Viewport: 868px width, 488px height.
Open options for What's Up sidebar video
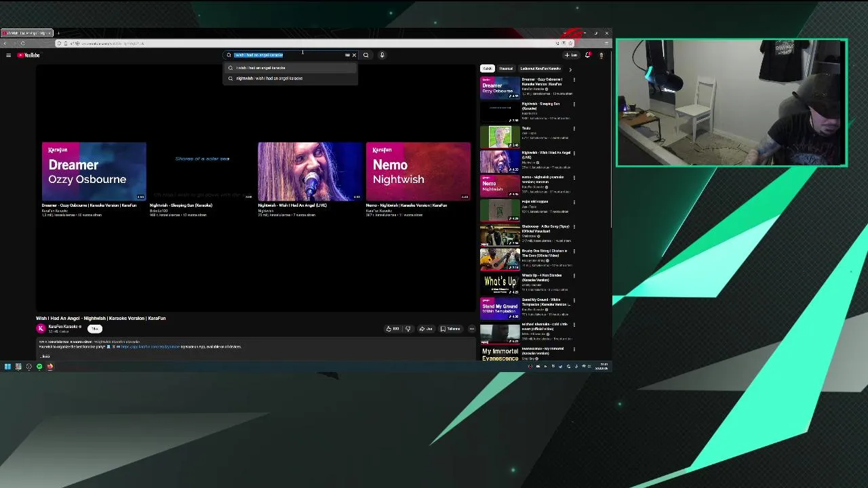point(574,276)
